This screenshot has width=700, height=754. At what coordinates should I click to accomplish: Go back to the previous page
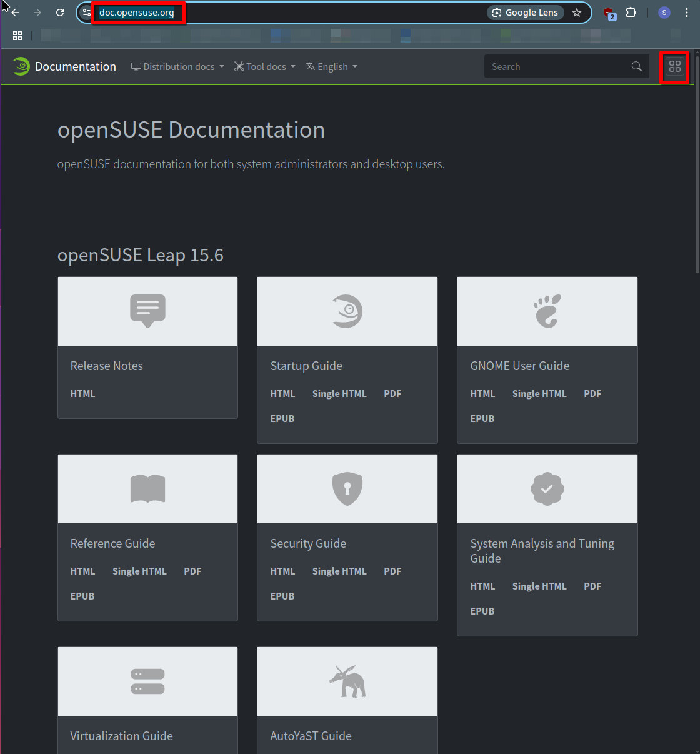pyautogui.click(x=16, y=13)
